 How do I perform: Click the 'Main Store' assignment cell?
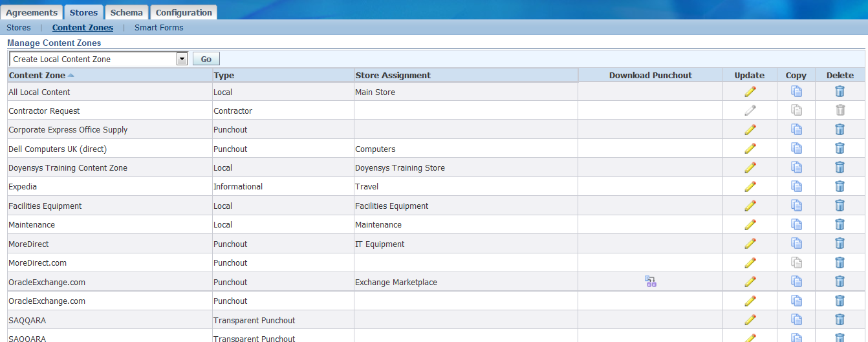(375, 92)
